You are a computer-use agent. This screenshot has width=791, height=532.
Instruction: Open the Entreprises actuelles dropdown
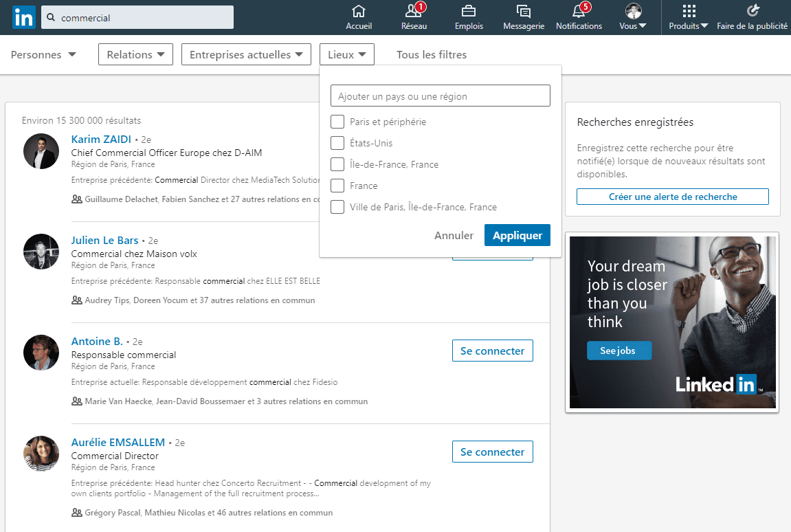click(x=246, y=55)
